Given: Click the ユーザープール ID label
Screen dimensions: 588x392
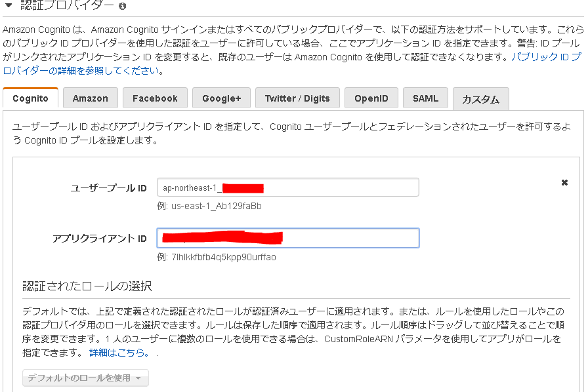Looking at the screenshot, I should (108, 187).
